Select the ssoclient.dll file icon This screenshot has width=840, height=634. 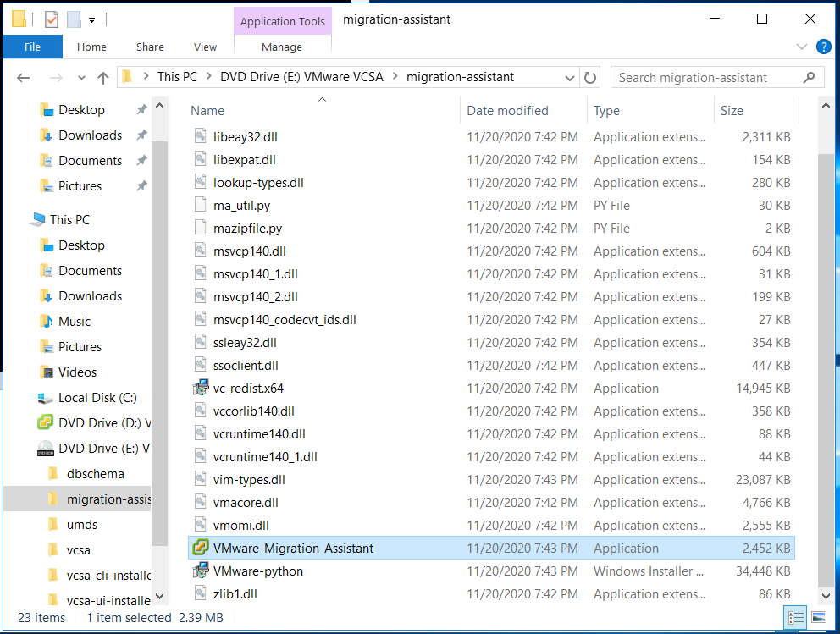click(x=201, y=365)
